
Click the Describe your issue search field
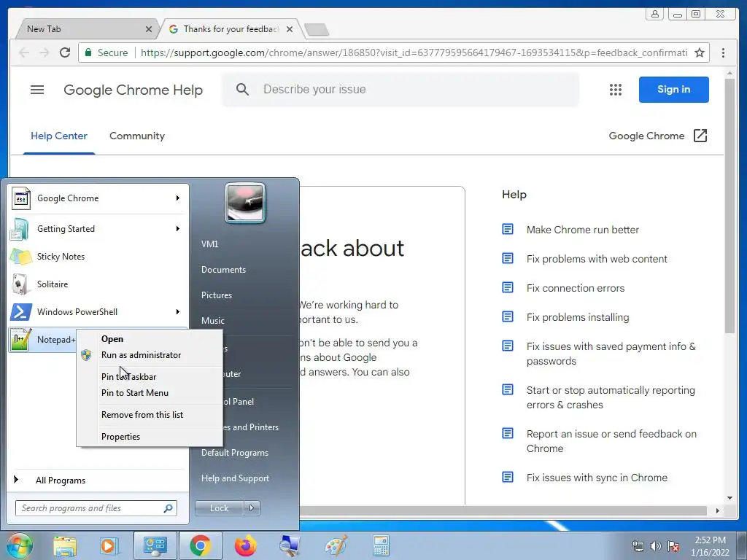pos(400,90)
